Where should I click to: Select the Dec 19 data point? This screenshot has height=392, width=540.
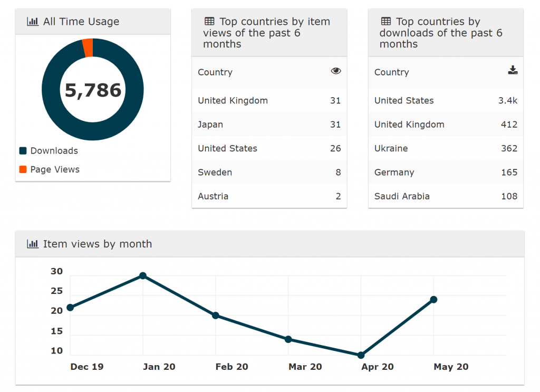[x=70, y=307]
